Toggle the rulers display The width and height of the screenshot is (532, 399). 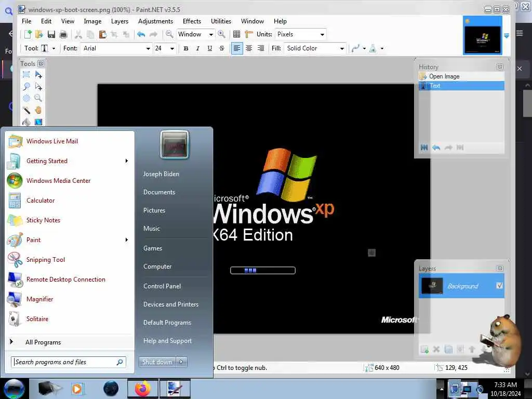coord(249,34)
